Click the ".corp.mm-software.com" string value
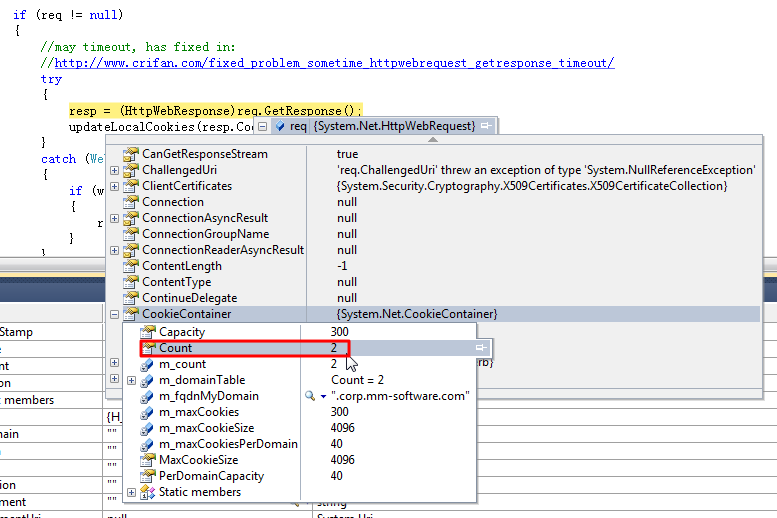Image resolution: width=777 pixels, height=518 pixels. [400, 396]
